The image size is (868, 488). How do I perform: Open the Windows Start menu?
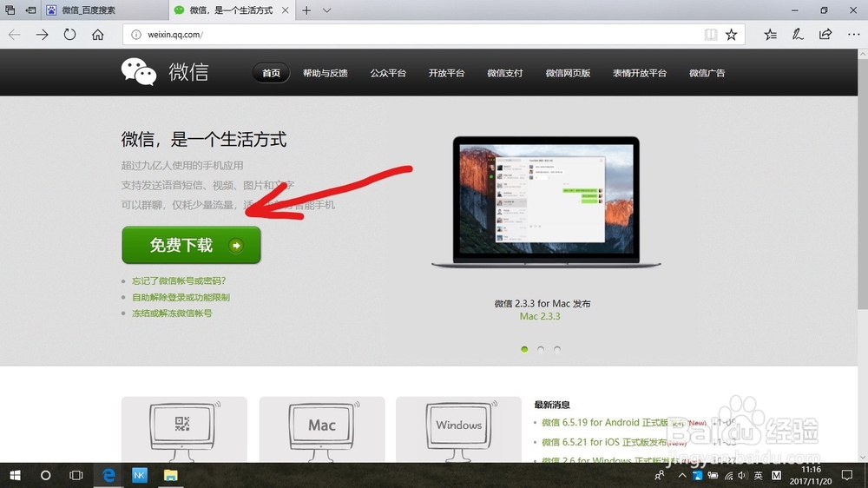pos(15,475)
